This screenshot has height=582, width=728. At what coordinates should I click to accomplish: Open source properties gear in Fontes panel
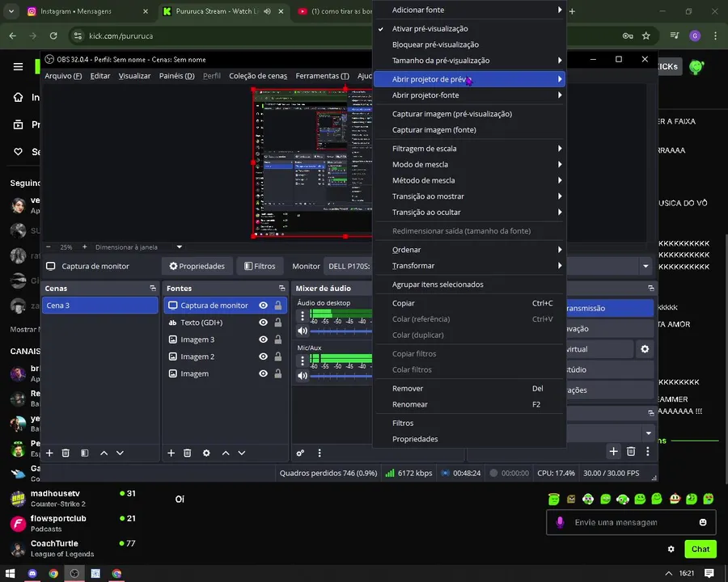(206, 453)
